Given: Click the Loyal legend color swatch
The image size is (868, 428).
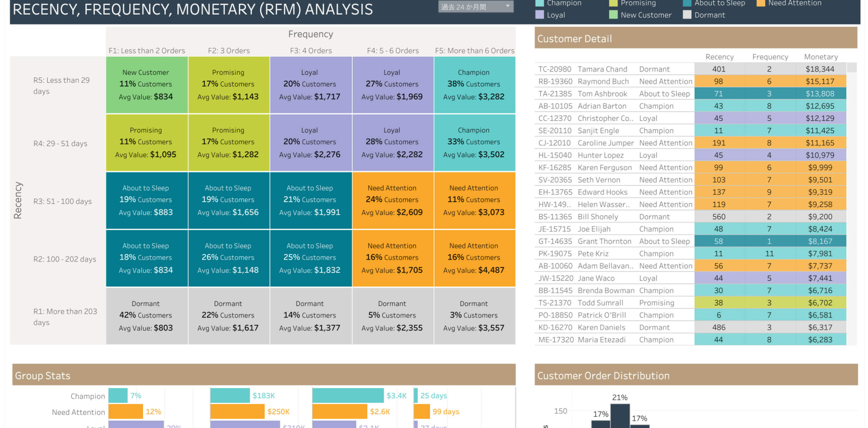Looking at the screenshot, I should coord(539,15).
